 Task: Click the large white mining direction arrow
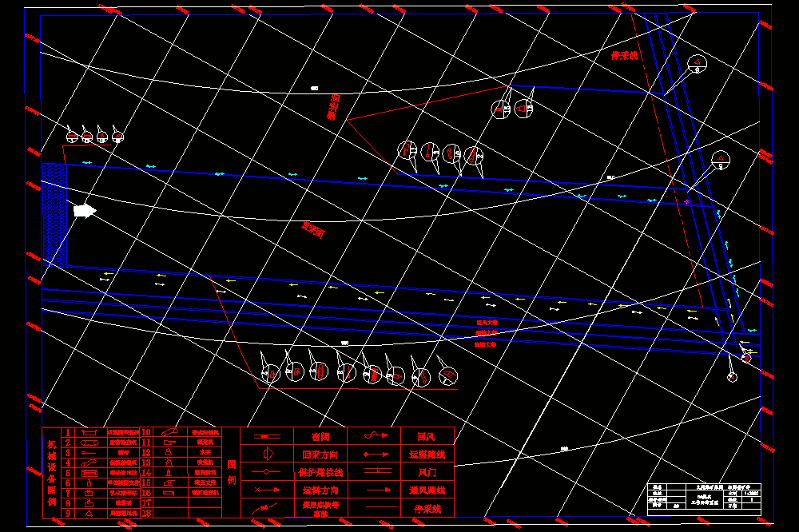coord(85,210)
